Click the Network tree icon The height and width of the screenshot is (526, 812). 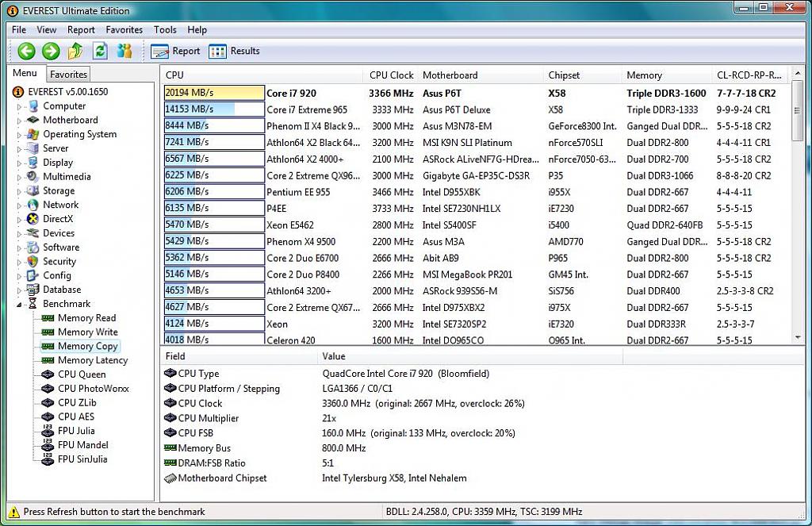tap(33, 205)
